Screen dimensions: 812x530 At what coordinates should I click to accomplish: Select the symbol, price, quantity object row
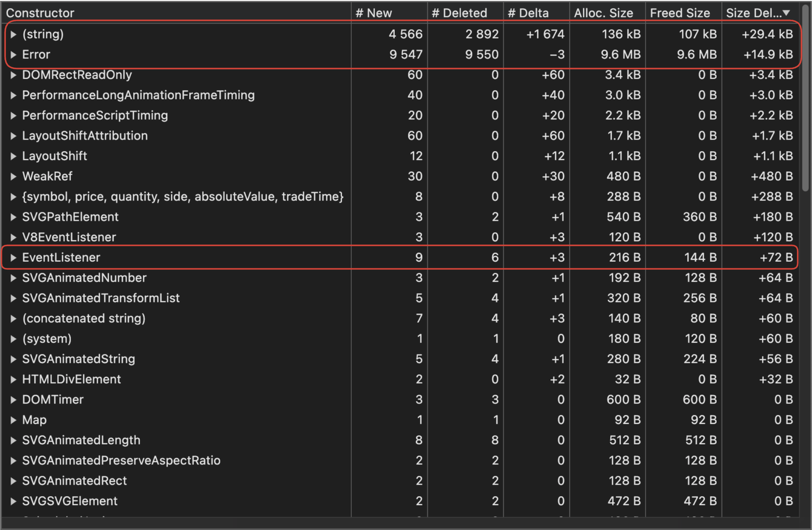coord(183,197)
